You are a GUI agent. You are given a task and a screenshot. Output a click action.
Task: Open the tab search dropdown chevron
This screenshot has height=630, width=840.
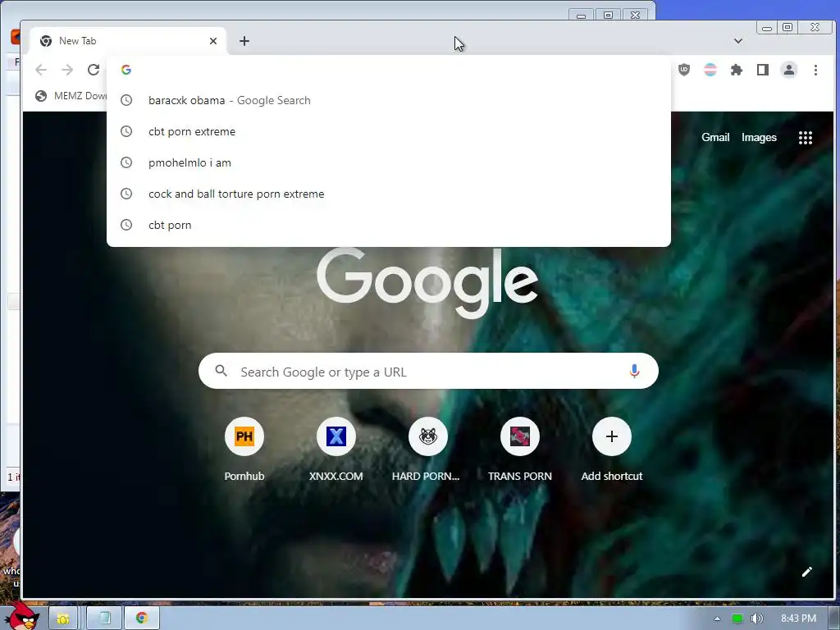[738, 41]
